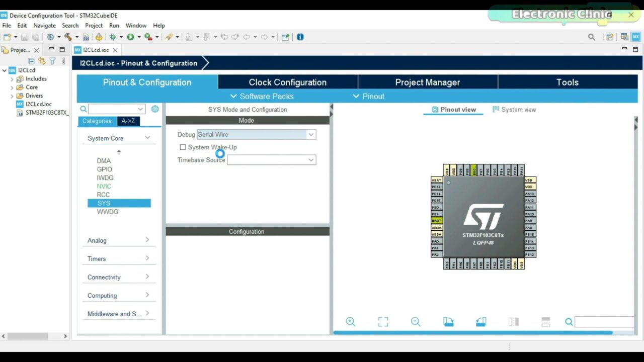The width and height of the screenshot is (644, 362).
Task: Click the filter icon in Project Explorer
Action: tap(52, 61)
